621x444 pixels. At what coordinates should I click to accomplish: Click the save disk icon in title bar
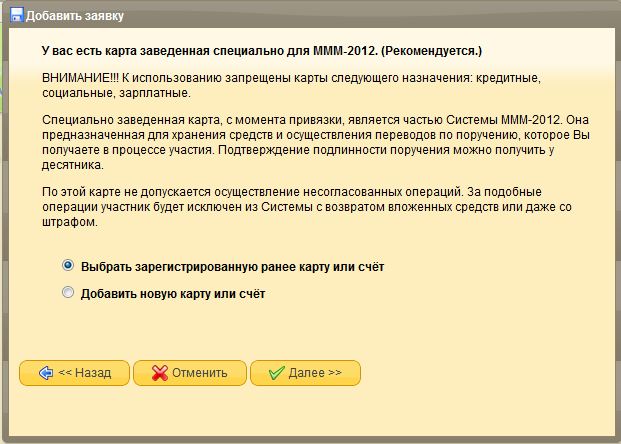(x=17, y=15)
